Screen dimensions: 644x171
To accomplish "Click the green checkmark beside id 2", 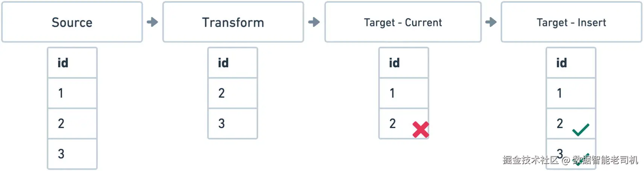I will (581, 130).
